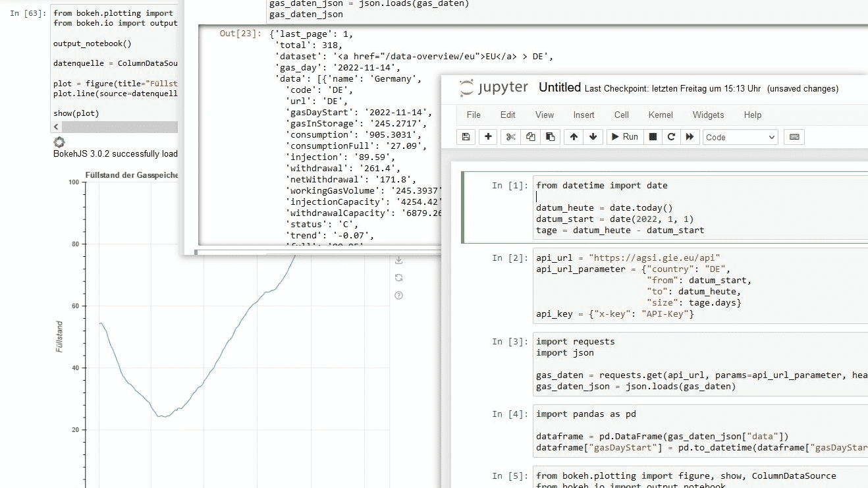The height and width of the screenshot is (488, 868).
Task: Click the 'output_notebook()' line in background cell
Action: 93,43
